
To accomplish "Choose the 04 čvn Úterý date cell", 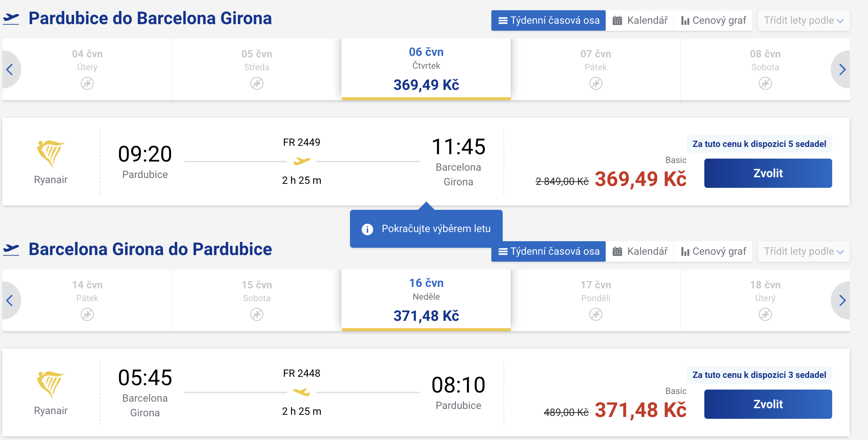I will [x=87, y=69].
